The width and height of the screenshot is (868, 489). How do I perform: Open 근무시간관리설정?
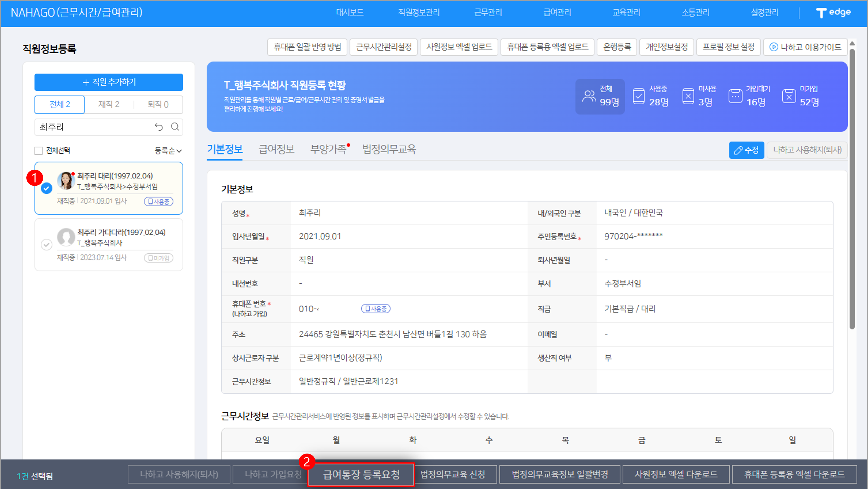point(384,47)
